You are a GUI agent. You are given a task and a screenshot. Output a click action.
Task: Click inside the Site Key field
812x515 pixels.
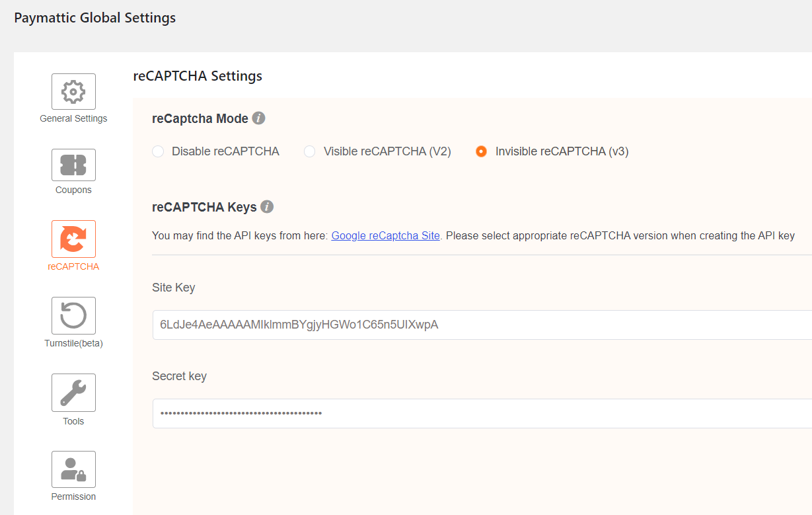pyautogui.click(x=396, y=325)
